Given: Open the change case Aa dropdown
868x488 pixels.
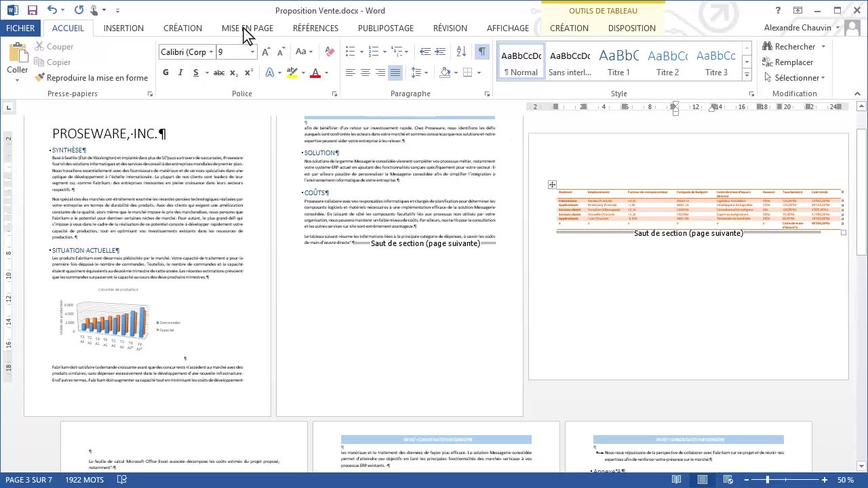Looking at the screenshot, I should click(x=304, y=52).
